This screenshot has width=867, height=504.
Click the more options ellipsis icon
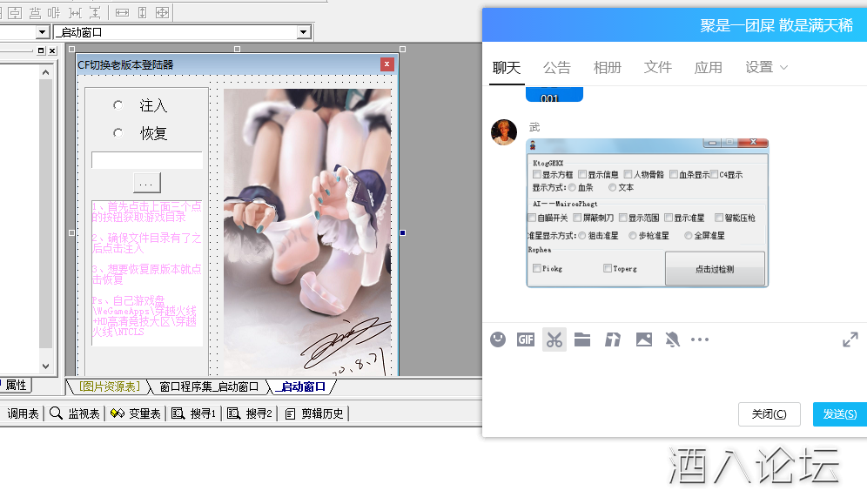click(x=700, y=339)
